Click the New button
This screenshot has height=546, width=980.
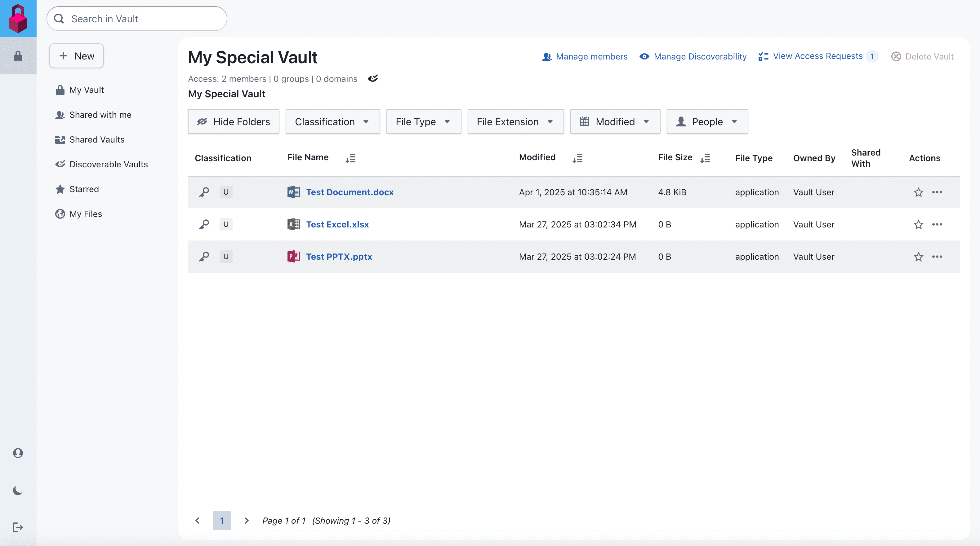click(77, 56)
